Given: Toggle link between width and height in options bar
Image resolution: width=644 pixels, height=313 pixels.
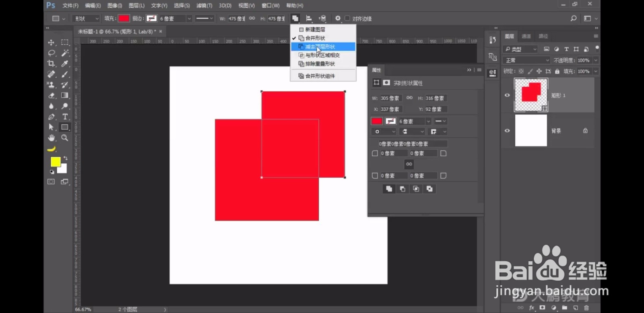Looking at the screenshot, I should (x=252, y=19).
